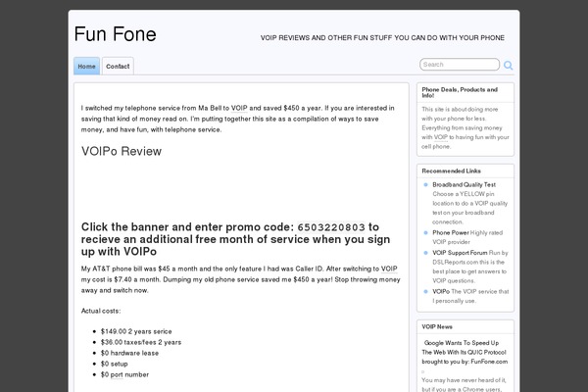Open the VOIPo recommended link

click(441, 291)
